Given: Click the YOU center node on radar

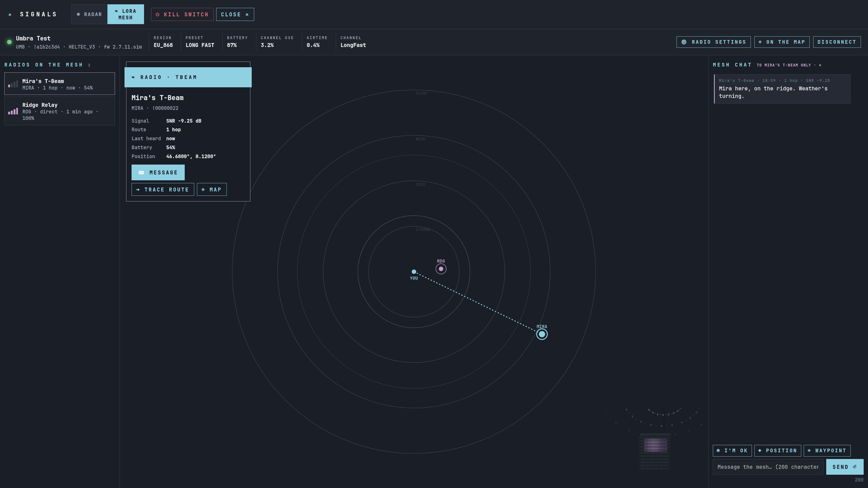Looking at the screenshot, I should [414, 272].
